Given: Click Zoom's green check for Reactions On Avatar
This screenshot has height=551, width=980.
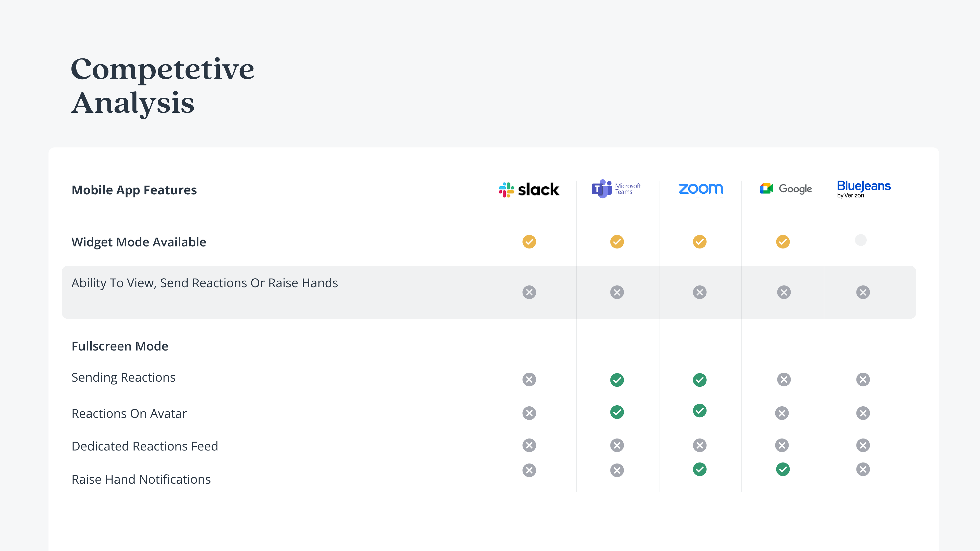Looking at the screenshot, I should [x=700, y=411].
